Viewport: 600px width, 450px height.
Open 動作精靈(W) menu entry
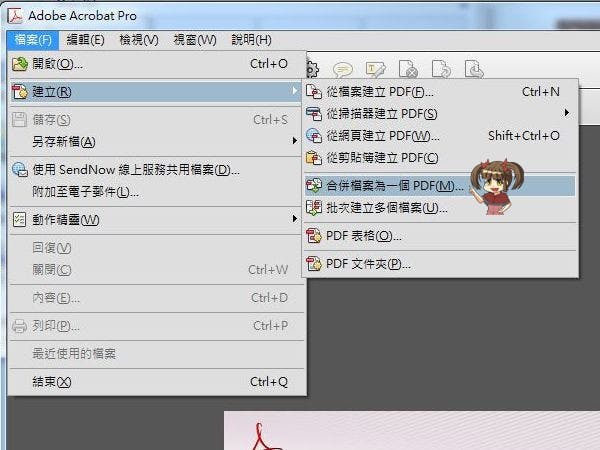[157, 220]
